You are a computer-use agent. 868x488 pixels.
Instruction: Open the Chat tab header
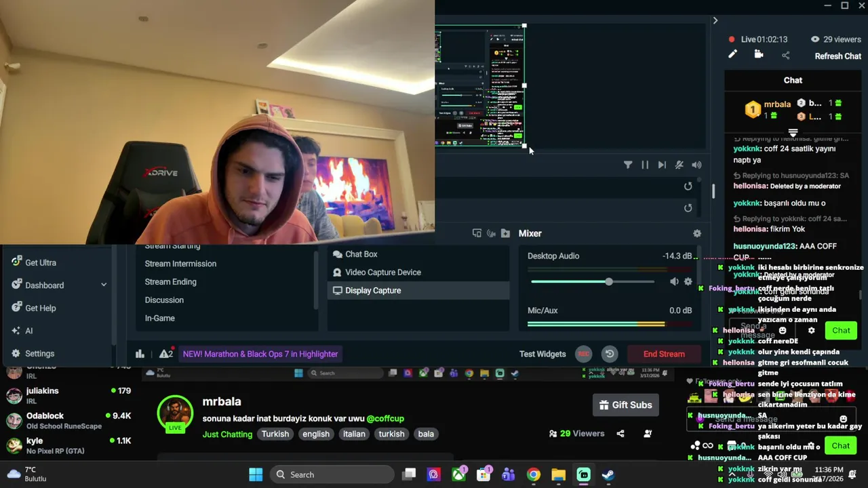coord(793,80)
